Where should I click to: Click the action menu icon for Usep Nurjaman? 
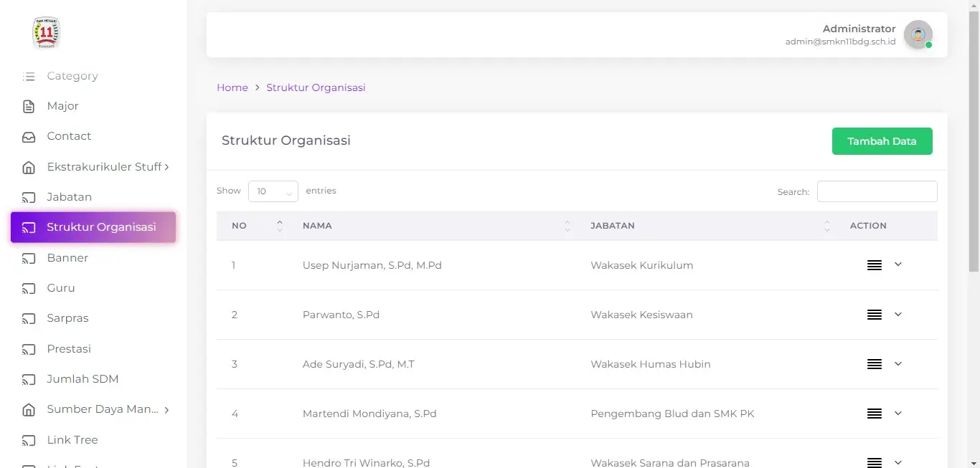click(875, 265)
